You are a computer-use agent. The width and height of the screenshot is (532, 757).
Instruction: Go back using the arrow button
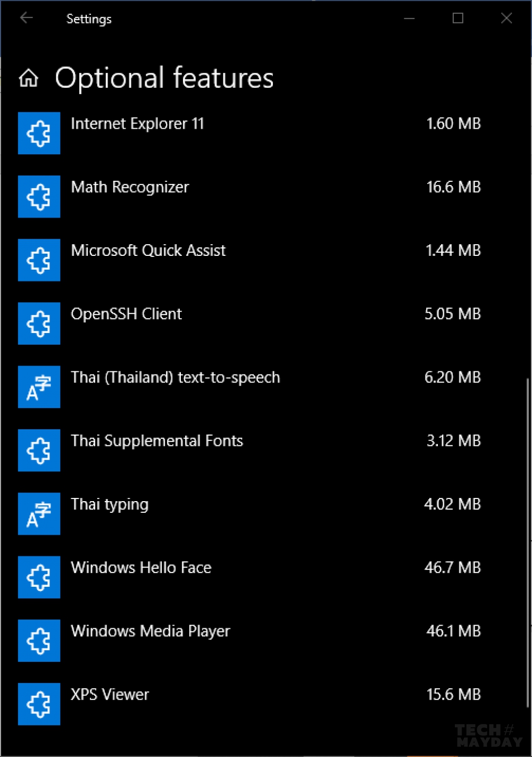coord(27,18)
